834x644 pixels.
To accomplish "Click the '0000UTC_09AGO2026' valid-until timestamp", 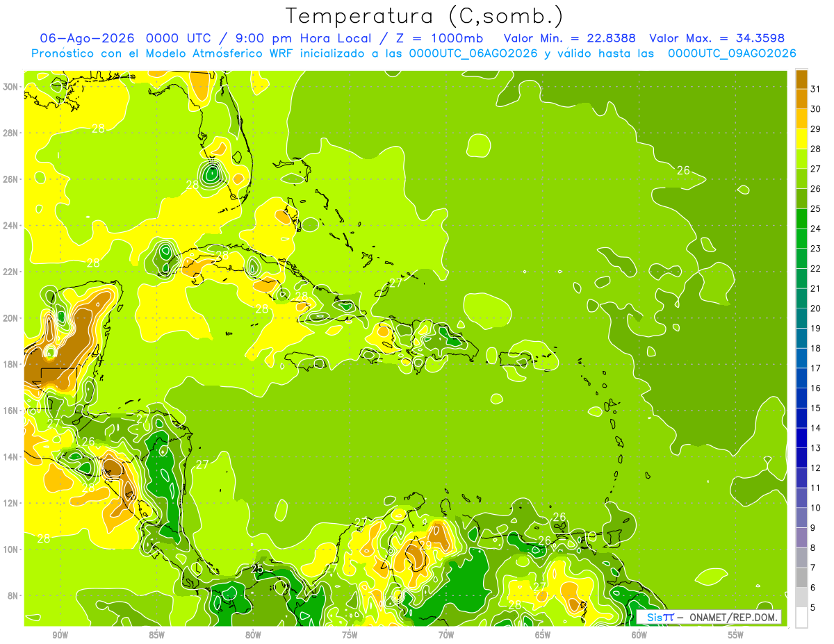I will click(x=732, y=53).
